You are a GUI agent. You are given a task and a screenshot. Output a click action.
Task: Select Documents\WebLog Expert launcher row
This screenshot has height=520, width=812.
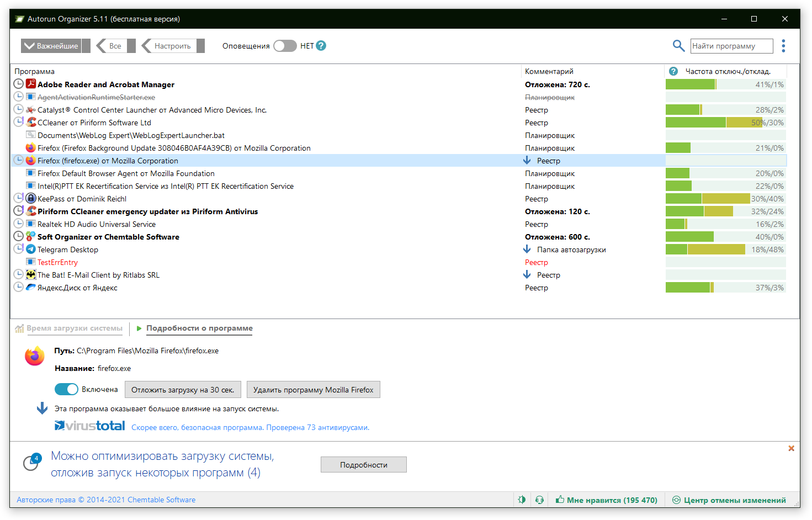coord(399,135)
